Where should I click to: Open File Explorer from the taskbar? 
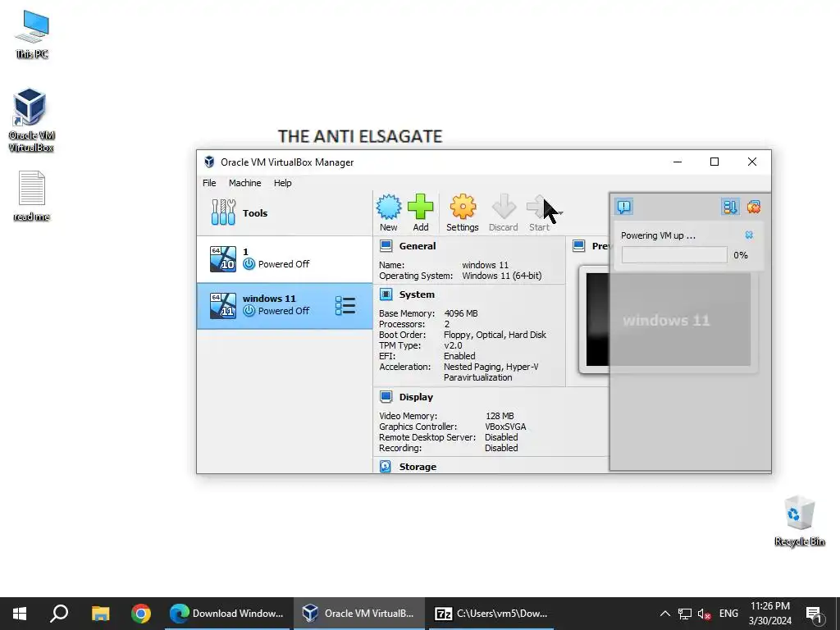pos(100,614)
